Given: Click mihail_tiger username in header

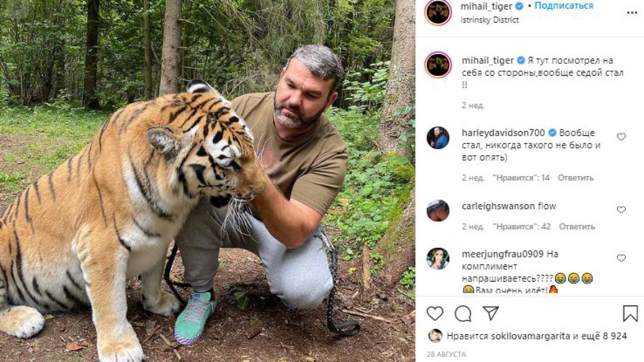Looking at the screenshot, I should click(x=487, y=7).
